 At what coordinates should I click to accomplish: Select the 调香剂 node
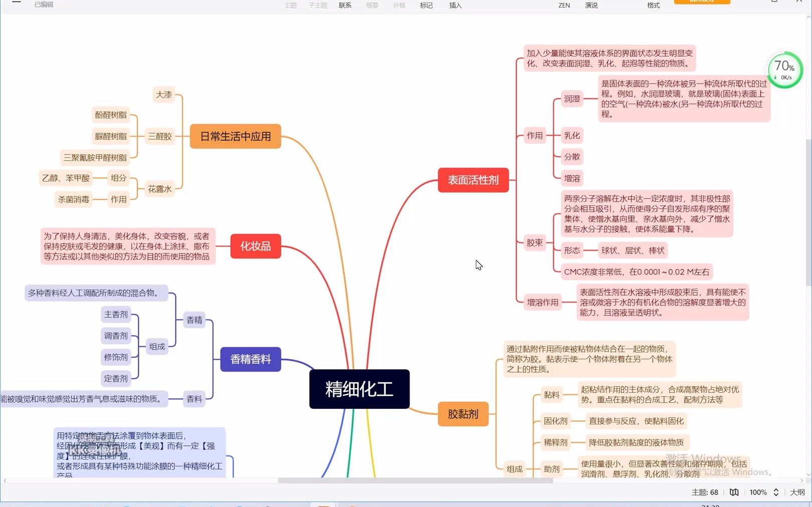click(x=116, y=336)
